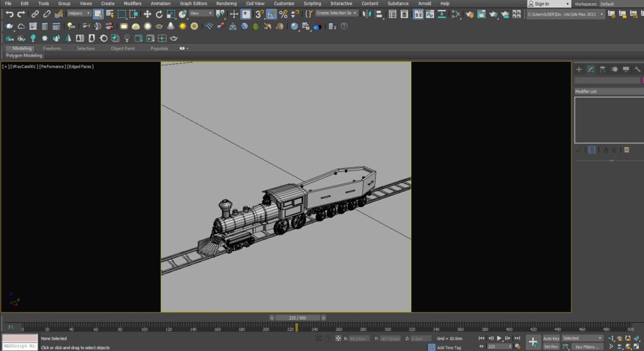Open the Selected key filter dropdown
The height and width of the screenshot is (351, 644).
coord(582,338)
